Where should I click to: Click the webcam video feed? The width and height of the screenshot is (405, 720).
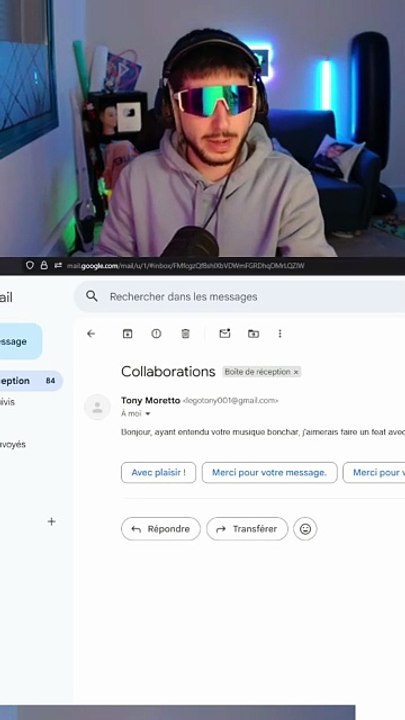click(x=202, y=128)
